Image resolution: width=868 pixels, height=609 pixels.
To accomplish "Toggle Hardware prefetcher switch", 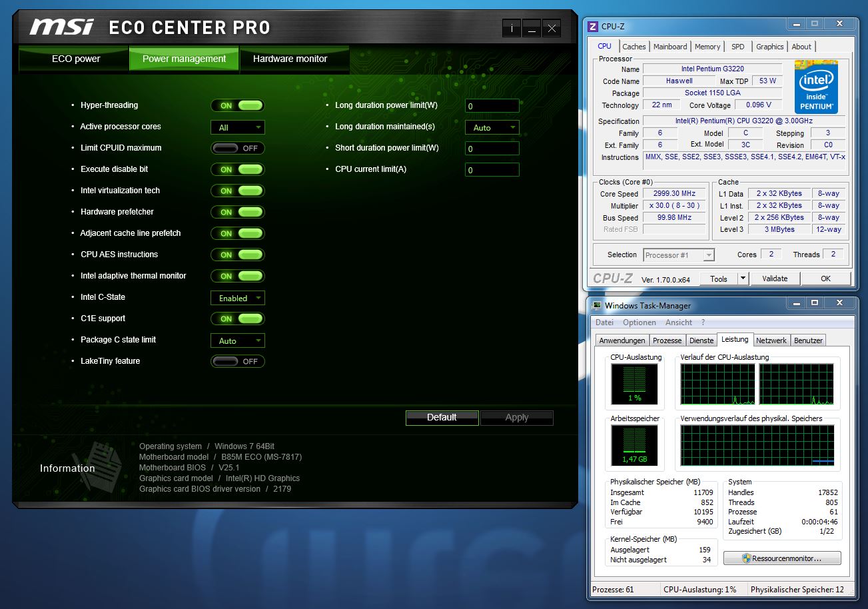I will click(238, 212).
